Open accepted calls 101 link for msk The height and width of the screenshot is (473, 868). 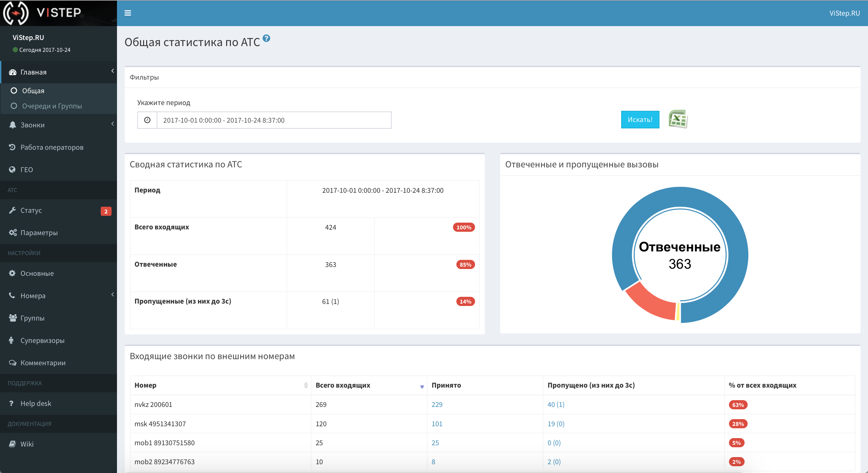(437, 424)
